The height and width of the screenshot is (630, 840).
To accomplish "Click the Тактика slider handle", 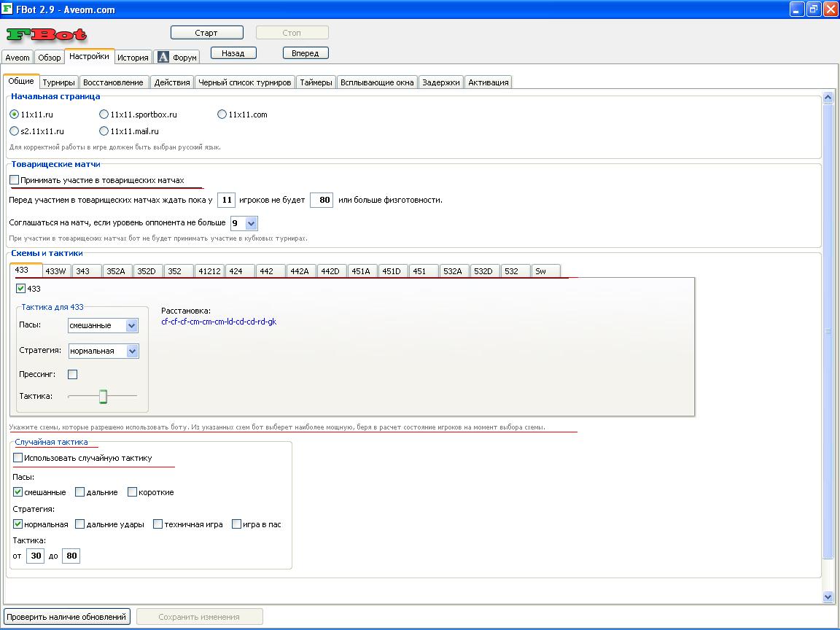I will point(104,396).
